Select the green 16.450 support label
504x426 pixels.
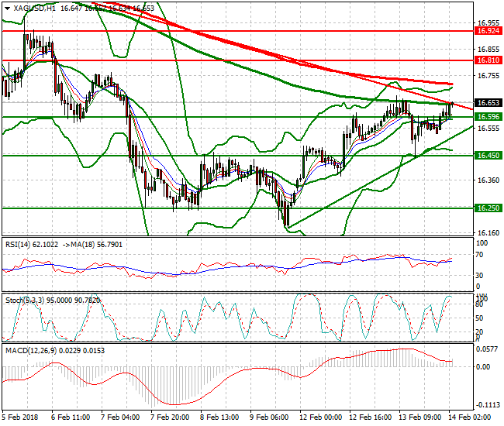[488, 156]
